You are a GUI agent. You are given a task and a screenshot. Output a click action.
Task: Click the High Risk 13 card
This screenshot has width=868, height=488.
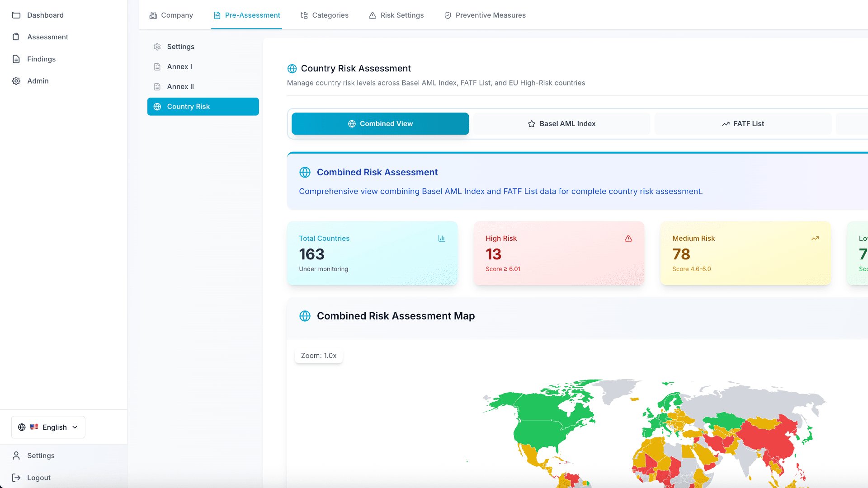coord(559,253)
